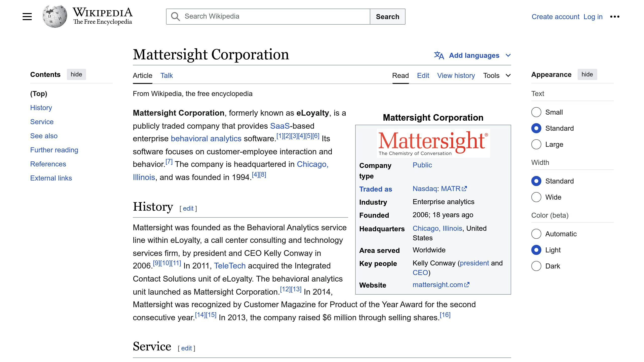Viewport: 644px width, 362px height.
Task: Jump to Service in Contents
Action: (x=42, y=122)
